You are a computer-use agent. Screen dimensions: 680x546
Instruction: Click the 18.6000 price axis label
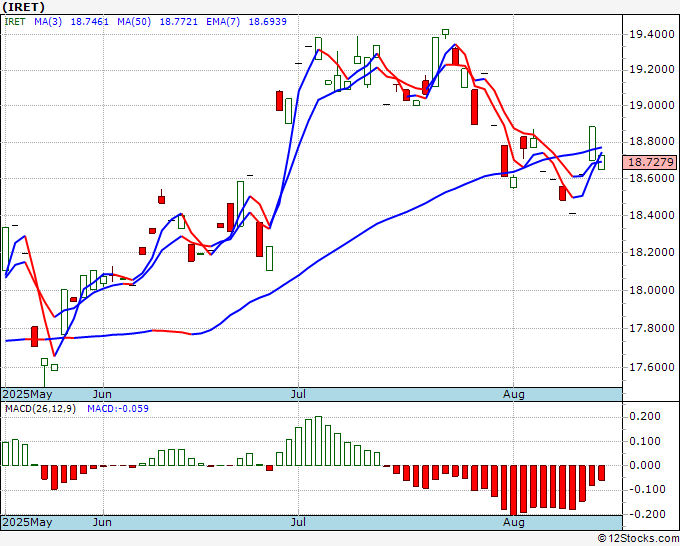tap(652, 178)
